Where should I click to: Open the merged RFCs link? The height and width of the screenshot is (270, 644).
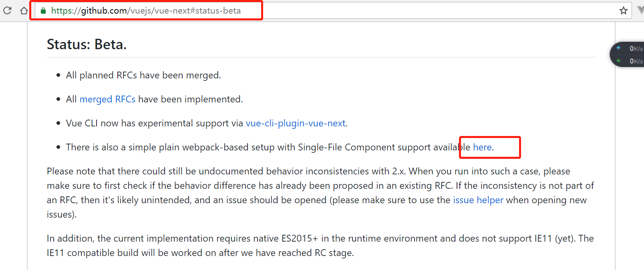tap(107, 99)
